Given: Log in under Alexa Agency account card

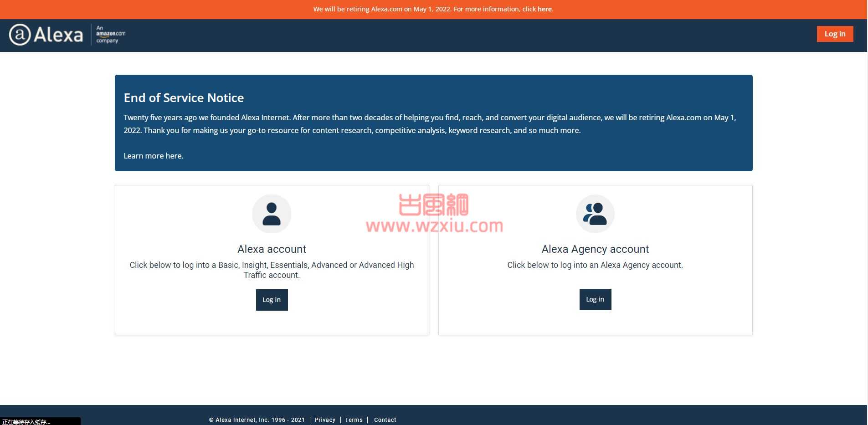Looking at the screenshot, I should tap(595, 299).
